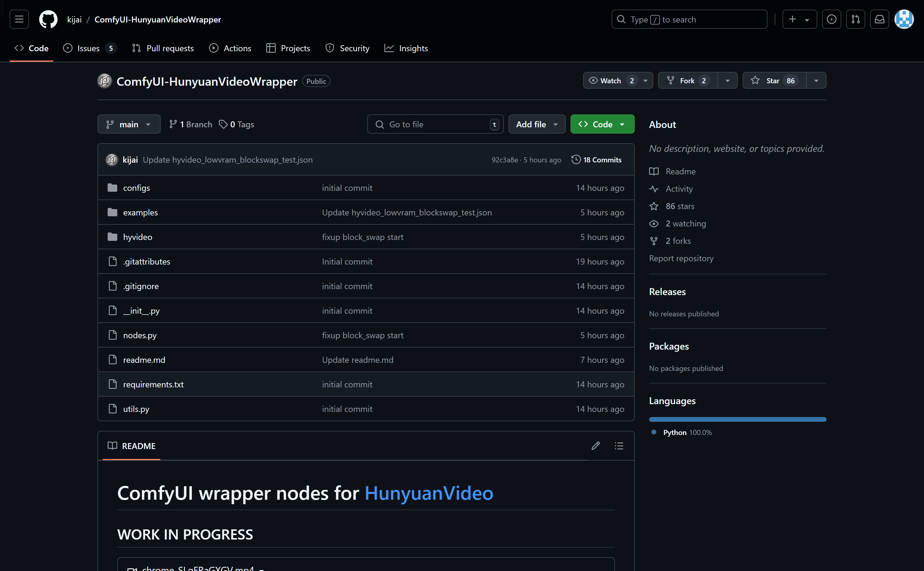
Task: Open the Actions tab
Action: tap(230, 48)
